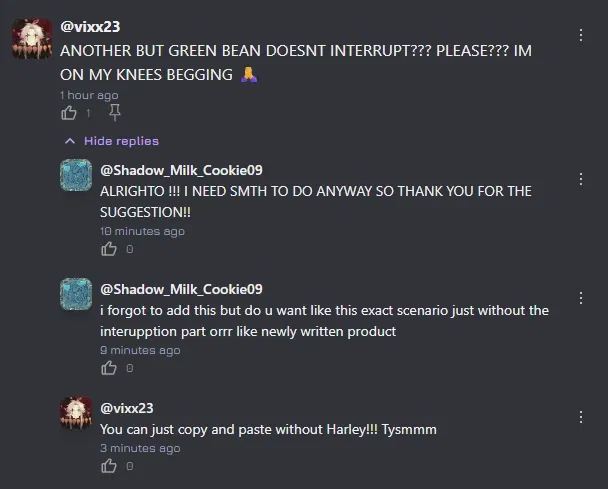Like the 'copy and paste without Harley' reply
Image resolution: width=608 pixels, height=489 pixels.
click(x=109, y=466)
